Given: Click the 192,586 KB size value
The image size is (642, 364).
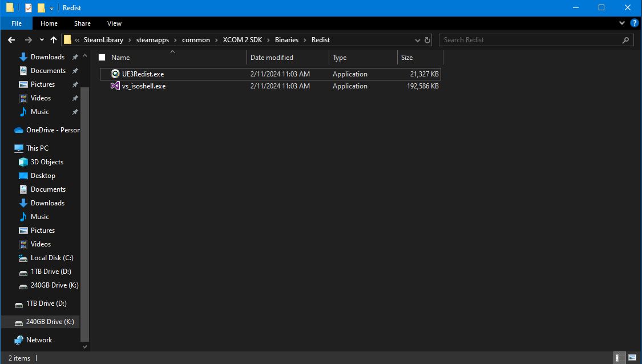Looking at the screenshot, I should [x=422, y=86].
